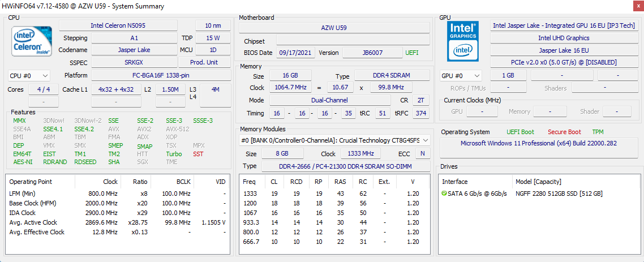Click the Model [Capacity] drives column header
This screenshot has width=644, height=262.
[538, 182]
